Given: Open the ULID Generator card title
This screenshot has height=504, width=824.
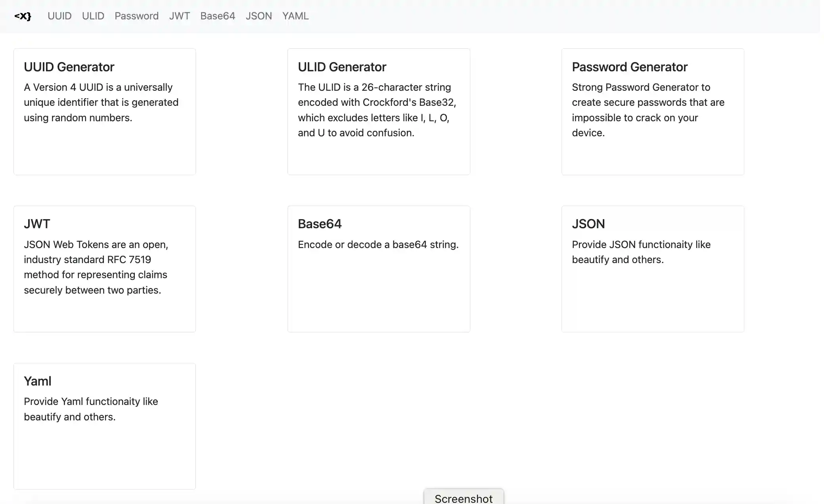Looking at the screenshot, I should [342, 67].
